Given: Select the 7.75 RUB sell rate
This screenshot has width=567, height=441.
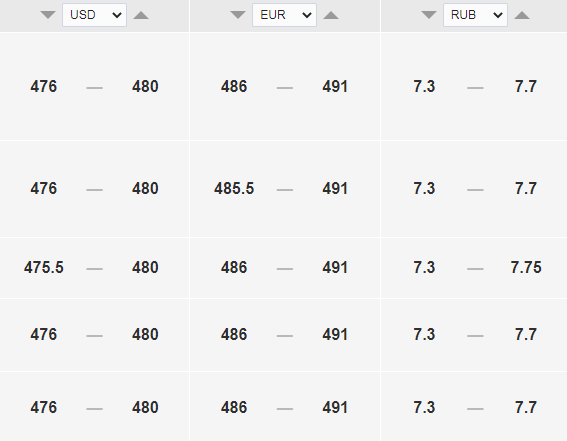Looking at the screenshot, I should (x=526, y=268).
